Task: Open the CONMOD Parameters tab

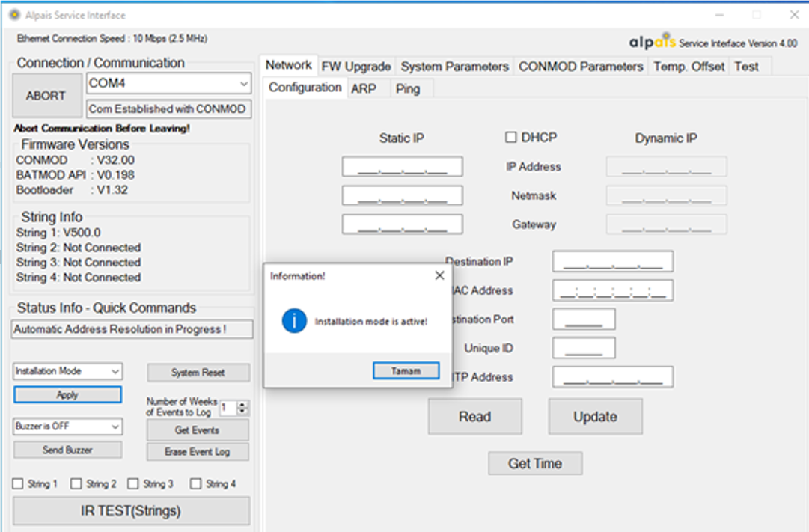Action: pyautogui.click(x=581, y=67)
